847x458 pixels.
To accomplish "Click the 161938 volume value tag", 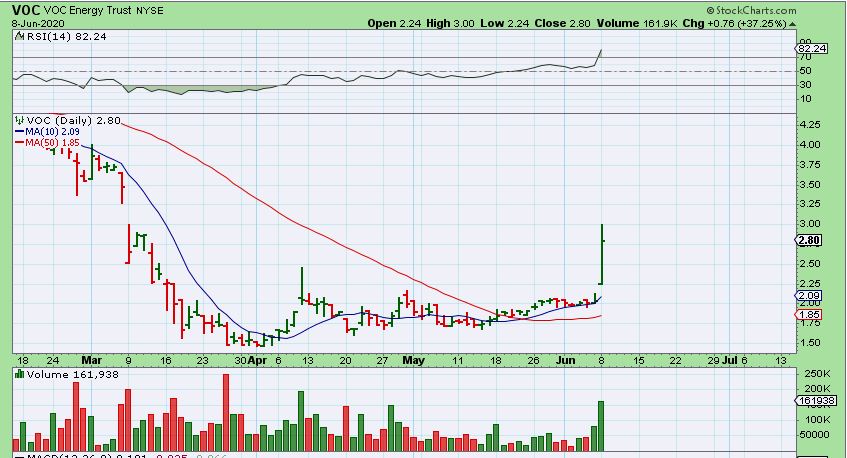I will 816,401.
